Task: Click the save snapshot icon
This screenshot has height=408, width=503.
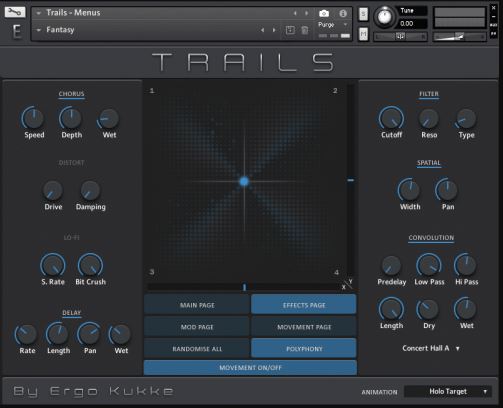Action: click(x=290, y=30)
